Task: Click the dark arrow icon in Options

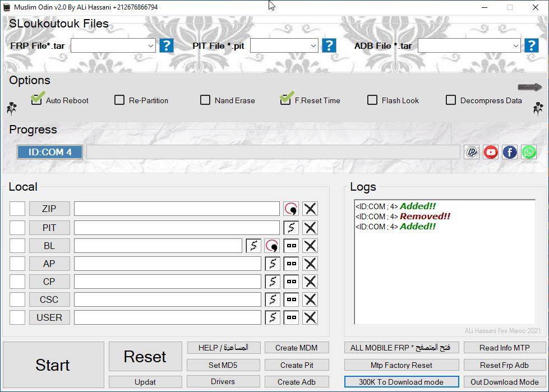Action: click(x=529, y=87)
